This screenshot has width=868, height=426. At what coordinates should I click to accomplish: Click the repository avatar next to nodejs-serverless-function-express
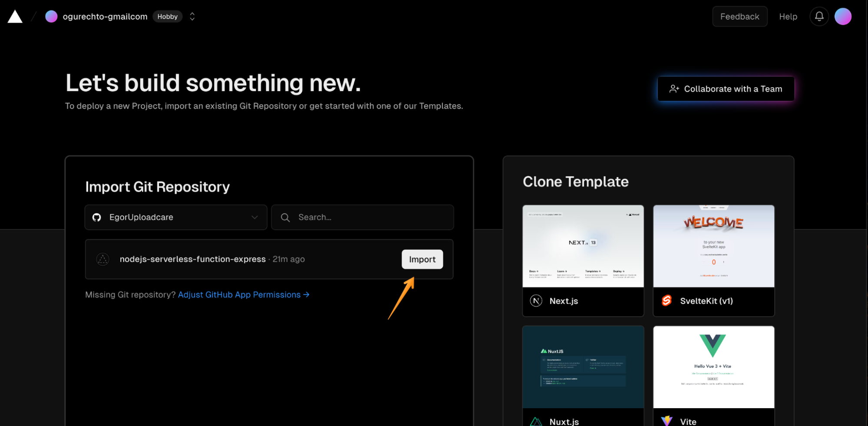pyautogui.click(x=103, y=259)
